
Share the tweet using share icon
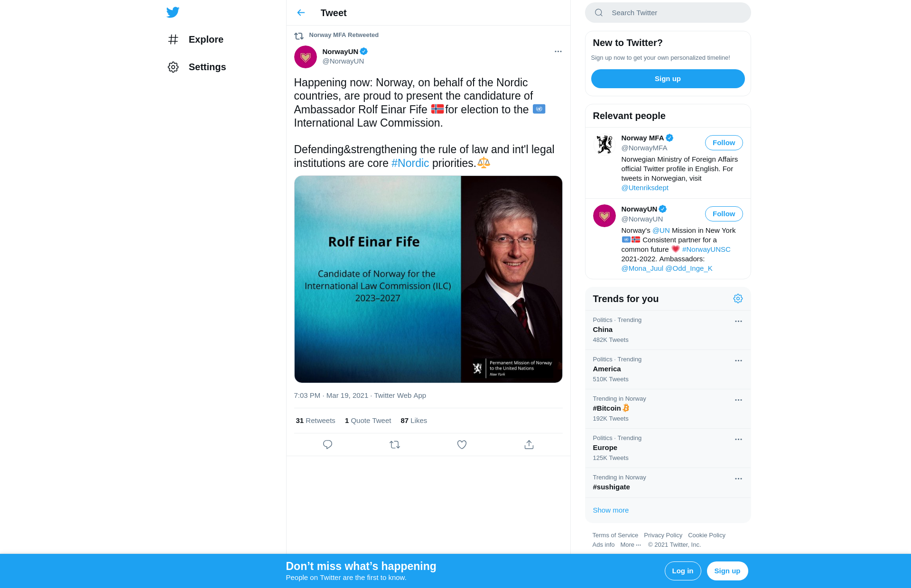click(x=529, y=444)
